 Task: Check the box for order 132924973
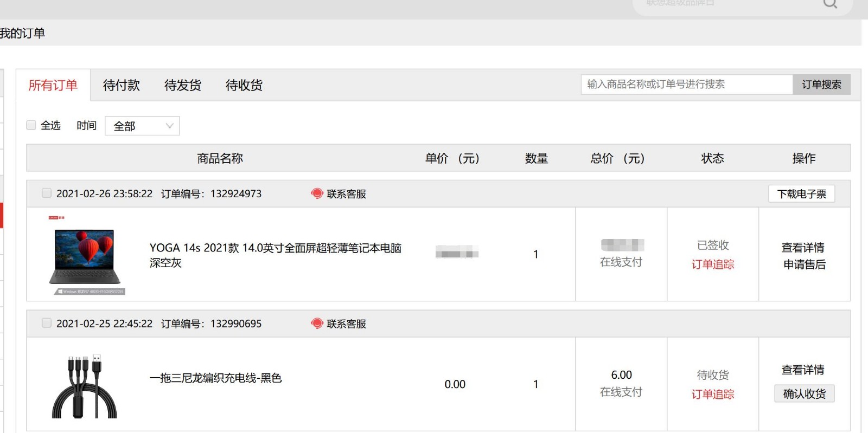pos(47,193)
